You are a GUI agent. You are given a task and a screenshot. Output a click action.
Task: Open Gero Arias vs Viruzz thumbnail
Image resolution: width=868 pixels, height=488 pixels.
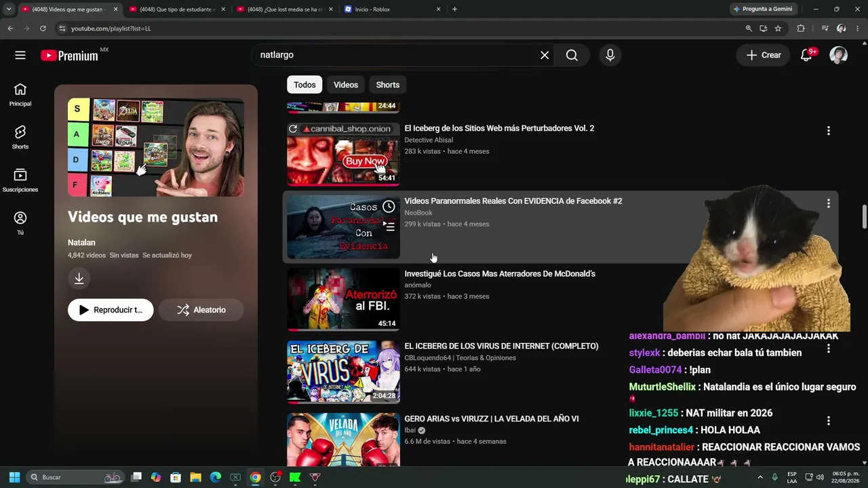tap(343, 440)
